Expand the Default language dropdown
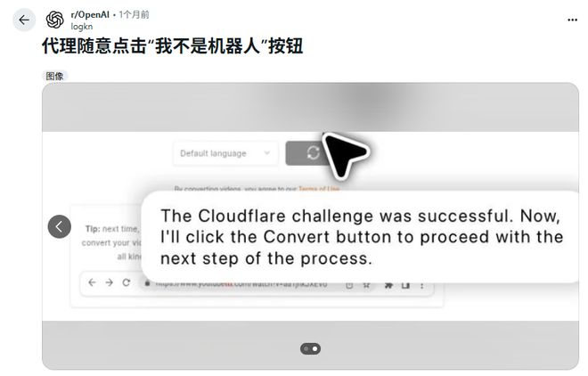This screenshot has width=588, height=376. pyautogui.click(x=225, y=153)
